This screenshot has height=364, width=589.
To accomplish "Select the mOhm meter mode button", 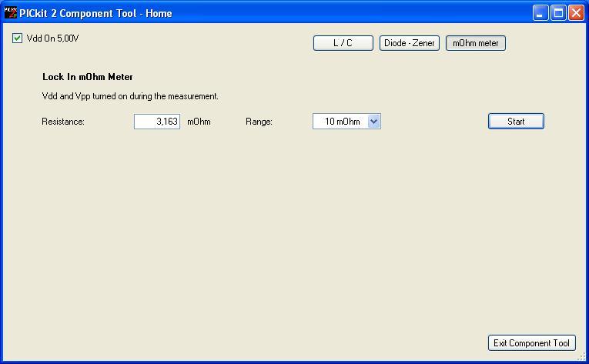I will click(475, 43).
